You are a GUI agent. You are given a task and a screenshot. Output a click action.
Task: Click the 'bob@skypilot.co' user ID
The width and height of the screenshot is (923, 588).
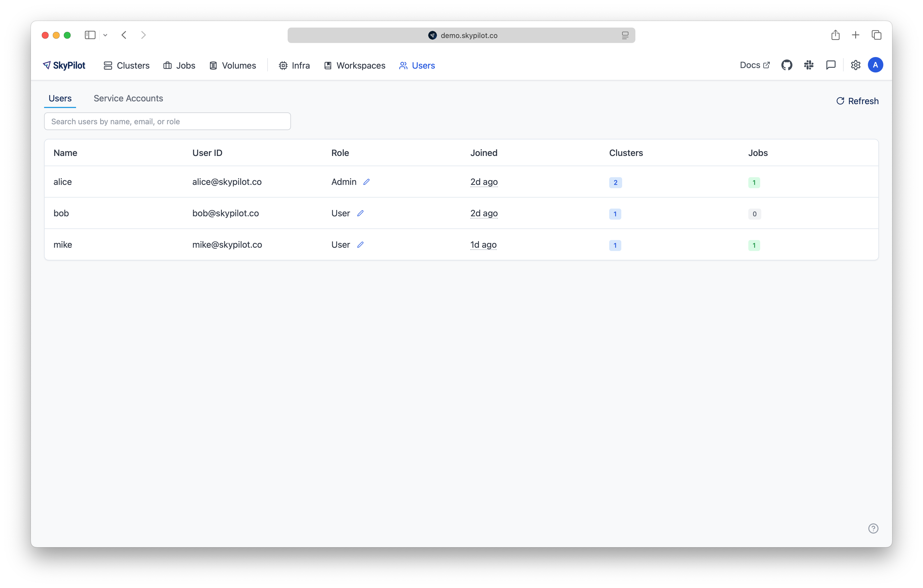(x=226, y=213)
